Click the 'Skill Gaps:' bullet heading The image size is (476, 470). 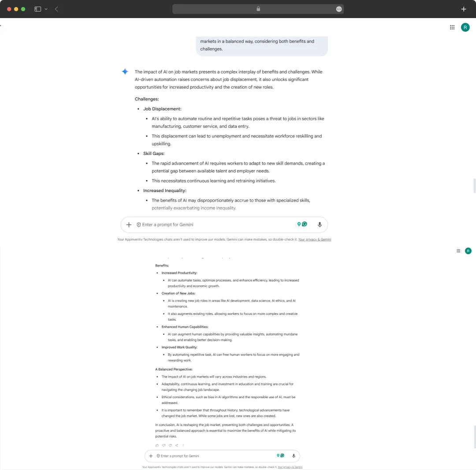[154, 154]
